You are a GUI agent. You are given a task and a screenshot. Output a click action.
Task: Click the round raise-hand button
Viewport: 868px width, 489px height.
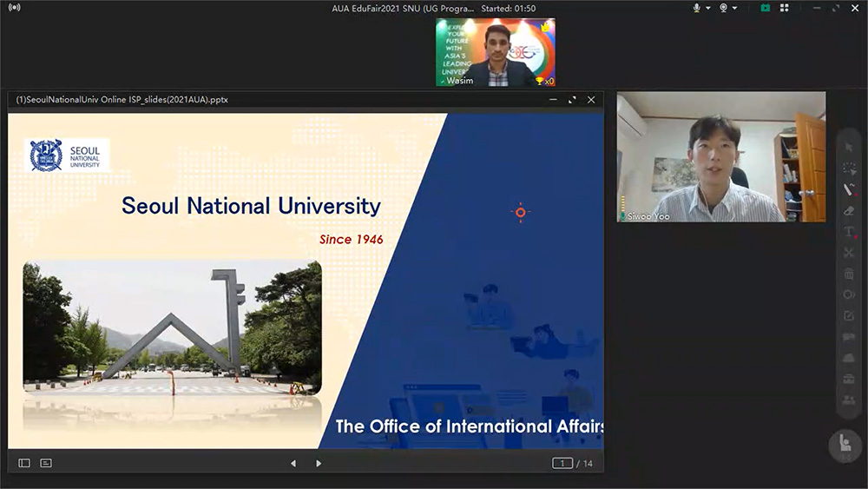point(845,445)
